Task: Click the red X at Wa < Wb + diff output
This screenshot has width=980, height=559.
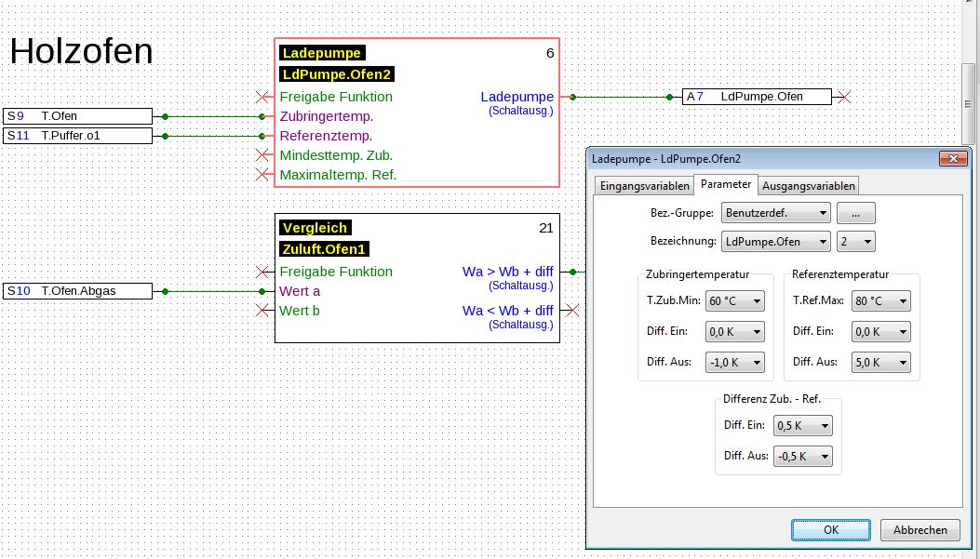Action: [x=571, y=311]
